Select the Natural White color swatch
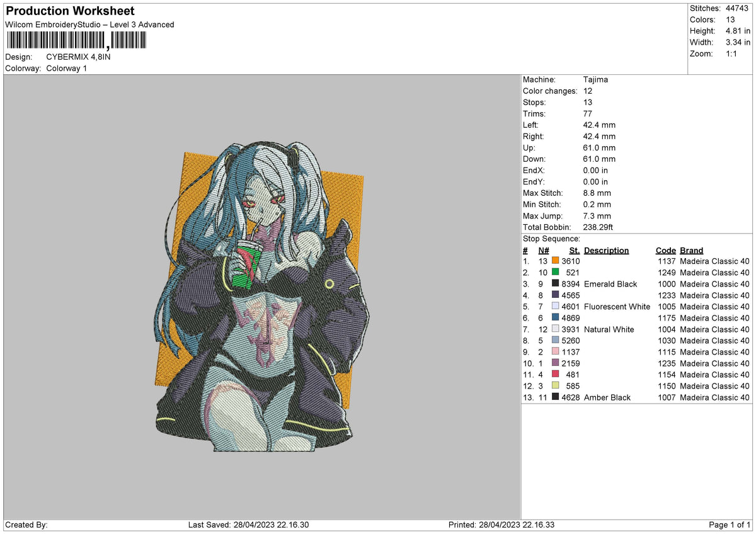This screenshot has width=756, height=534. point(555,329)
